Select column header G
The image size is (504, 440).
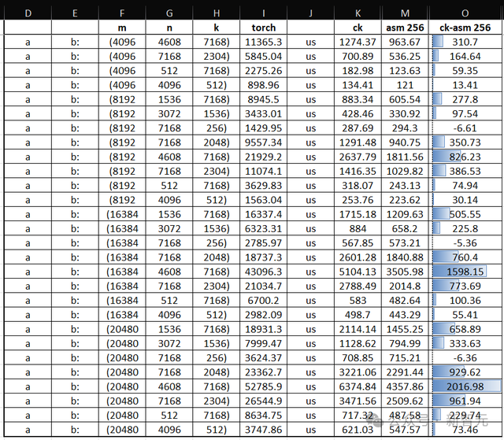(x=169, y=13)
